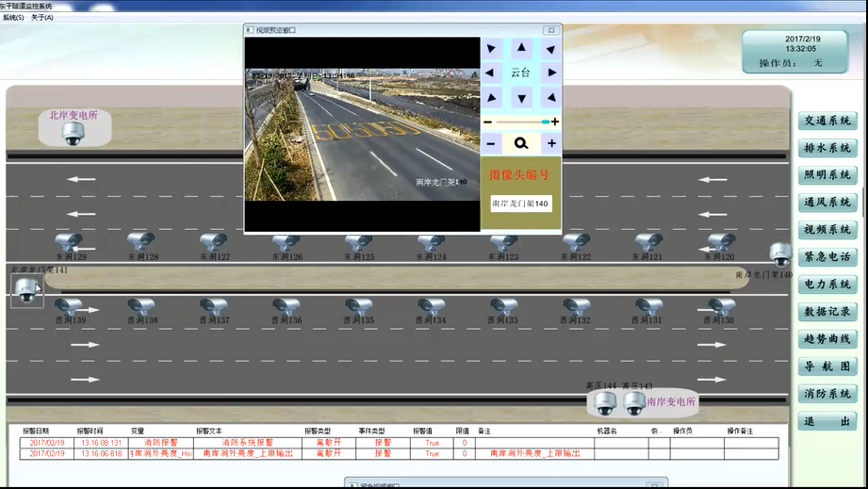
Task: Open the 关于(A) menu
Action: tap(42, 18)
